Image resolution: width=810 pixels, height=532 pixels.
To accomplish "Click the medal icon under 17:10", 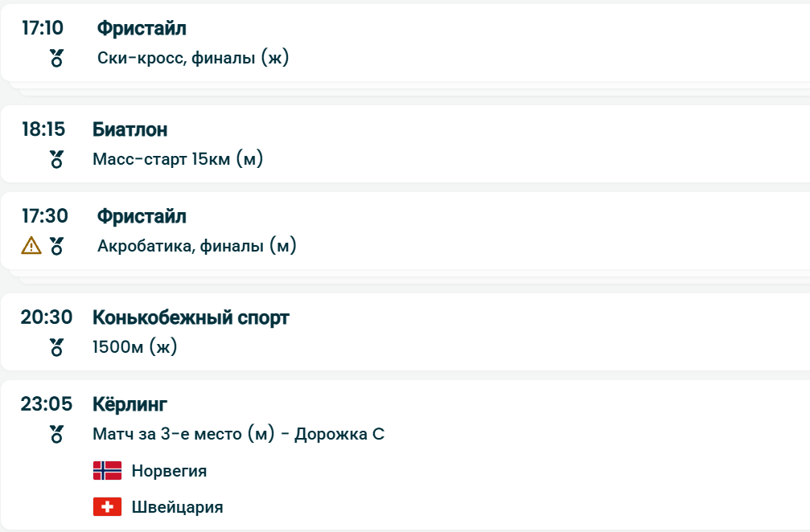I will (56, 58).
